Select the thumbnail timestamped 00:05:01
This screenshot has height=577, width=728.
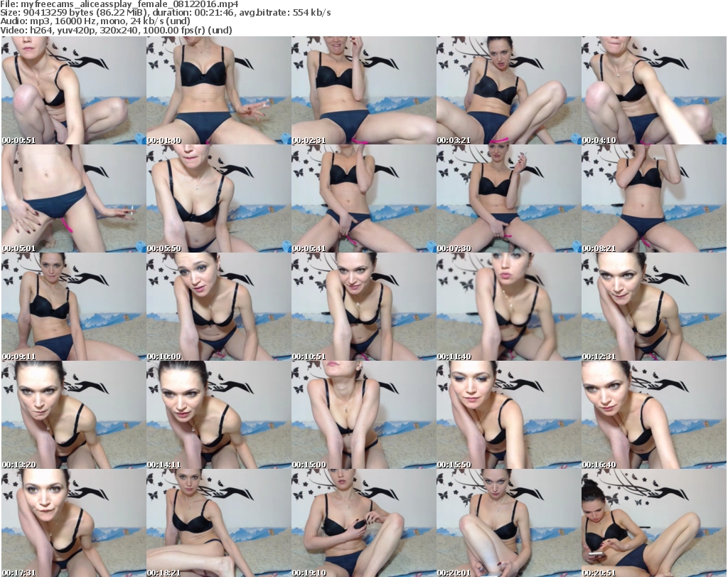pos(73,198)
